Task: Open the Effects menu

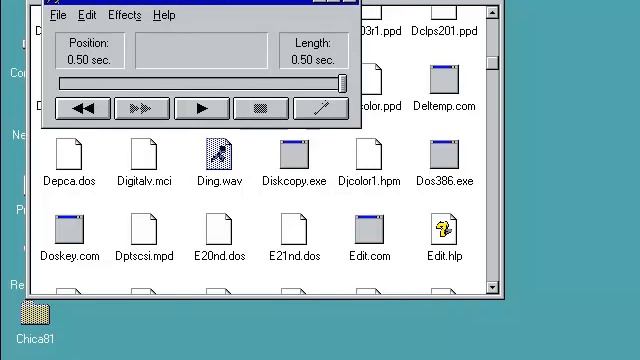Action: tap(124, 15)
